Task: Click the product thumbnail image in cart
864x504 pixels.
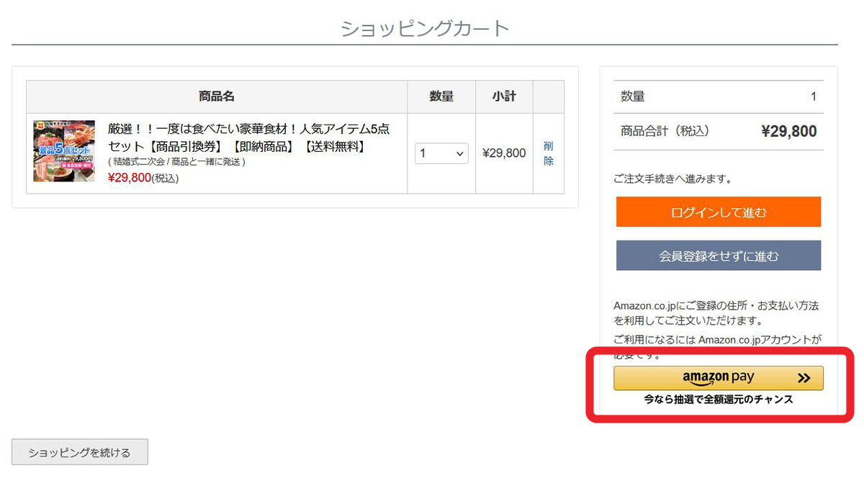Action: tap(64, 151)
